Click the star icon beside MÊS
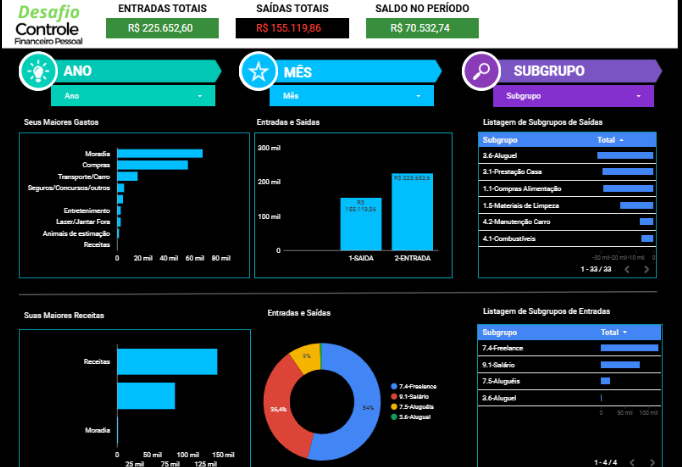The height and width of the screenshot is (467, 682). pyautogui.click(x=258, y=71)
